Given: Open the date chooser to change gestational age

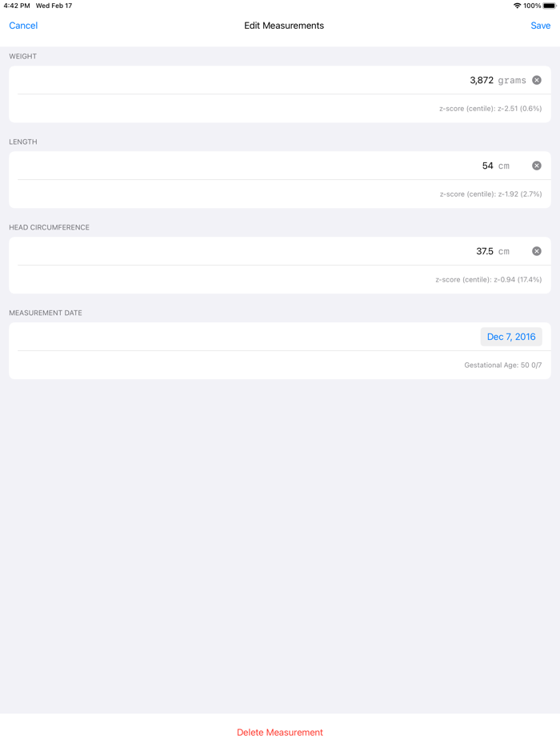Looking at the screenshot, I should [511, 336].
